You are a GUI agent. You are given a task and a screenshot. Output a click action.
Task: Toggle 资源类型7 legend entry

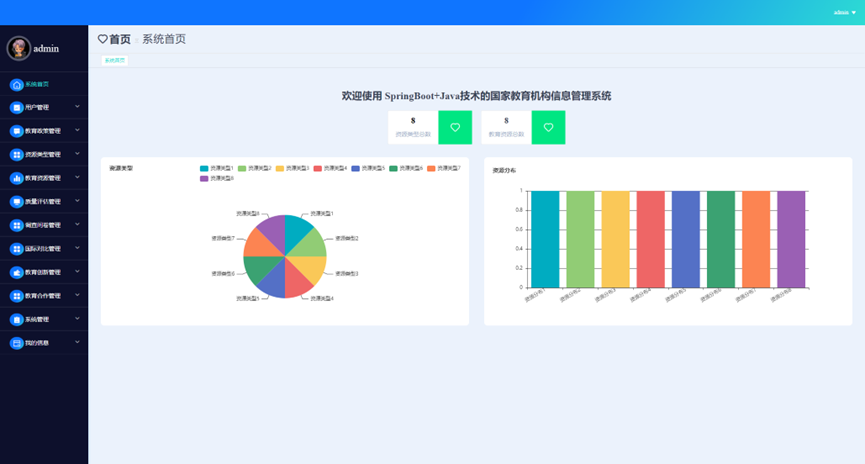(x=444, y=168)
